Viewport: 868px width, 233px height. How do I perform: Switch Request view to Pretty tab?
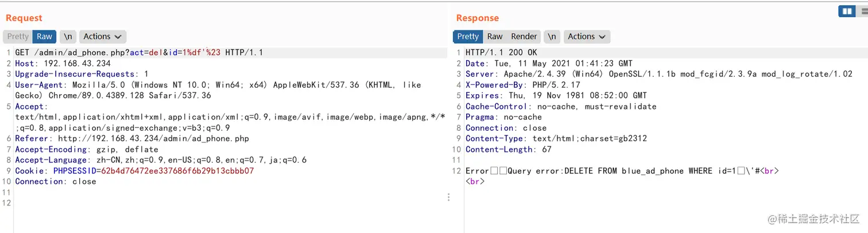point(18,36)
